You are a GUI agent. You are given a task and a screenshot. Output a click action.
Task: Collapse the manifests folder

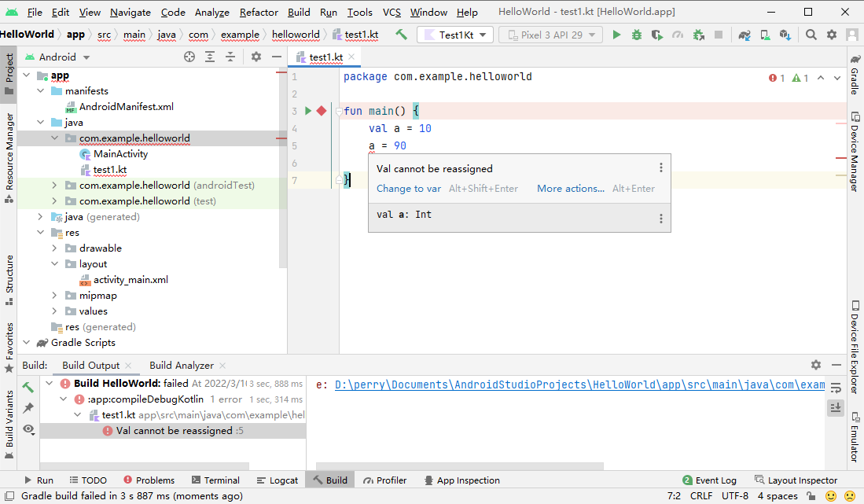pyautogui.click(x=40, y=91)
